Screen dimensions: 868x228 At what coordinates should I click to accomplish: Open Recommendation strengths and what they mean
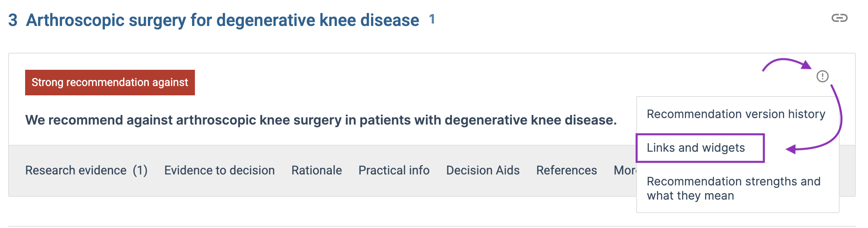[733, 188]
